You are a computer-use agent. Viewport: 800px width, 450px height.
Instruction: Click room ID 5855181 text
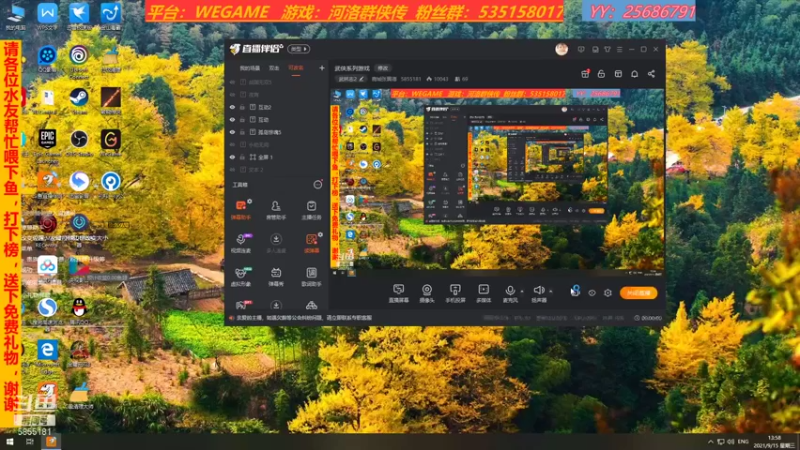(x=410, y=79)
